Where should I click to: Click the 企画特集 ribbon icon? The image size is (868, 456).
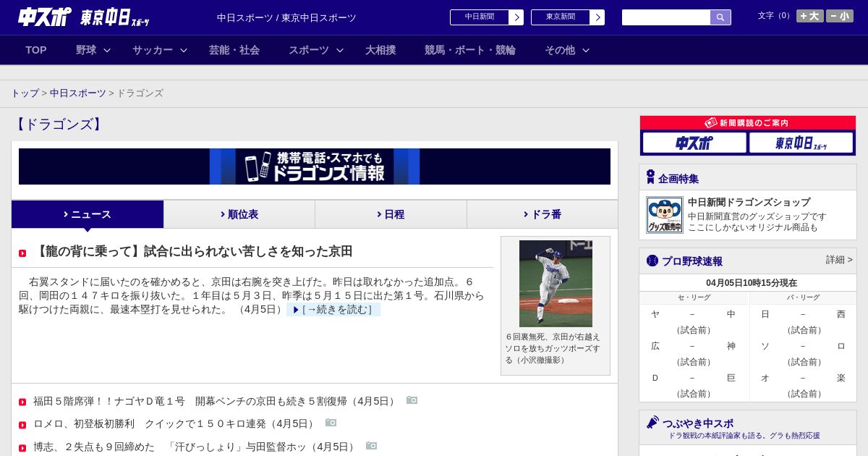click(x=650, y=177)
